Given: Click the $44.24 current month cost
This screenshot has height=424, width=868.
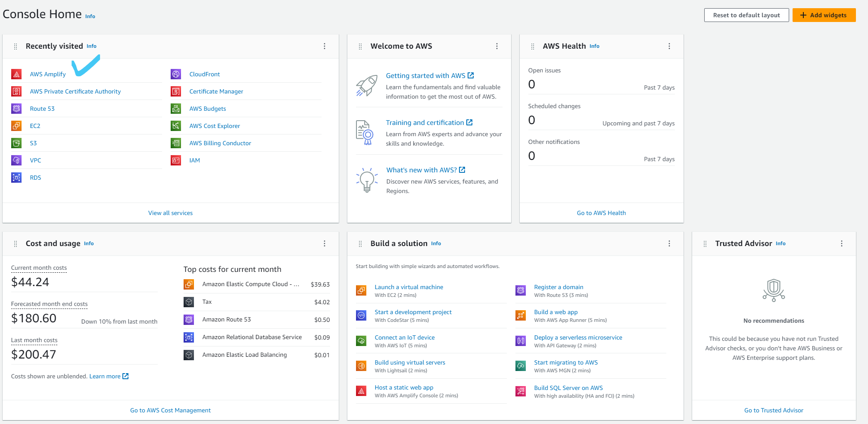Looking at the screenshot, I should click(x=30, y=282).
